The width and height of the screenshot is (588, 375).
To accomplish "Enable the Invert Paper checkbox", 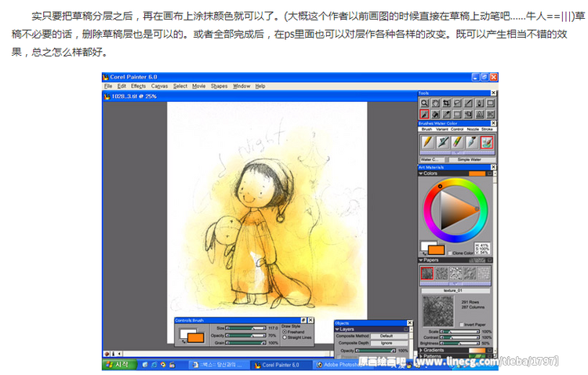I will click(462, 324).
